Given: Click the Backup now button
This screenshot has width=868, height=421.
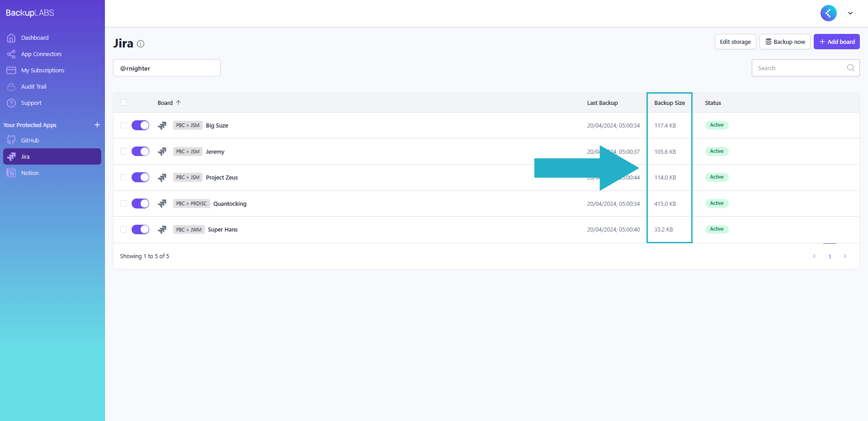Looking at the screenshot, I should 785,42.
